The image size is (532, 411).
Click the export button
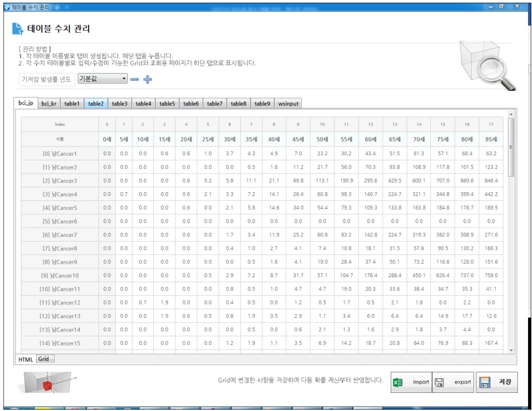click(453, 382)
